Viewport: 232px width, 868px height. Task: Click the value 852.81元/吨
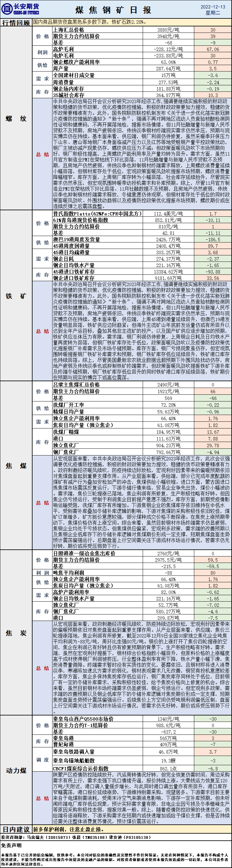168,220
